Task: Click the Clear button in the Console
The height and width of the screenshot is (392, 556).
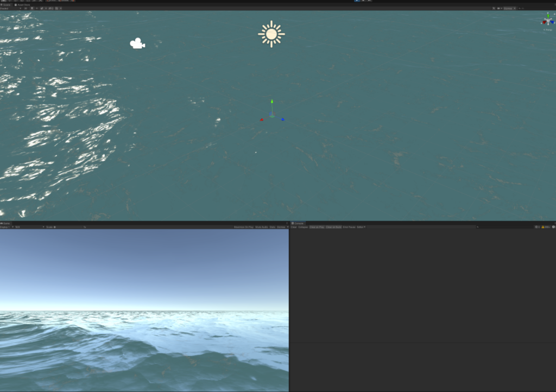Action: tap(294, 227)
